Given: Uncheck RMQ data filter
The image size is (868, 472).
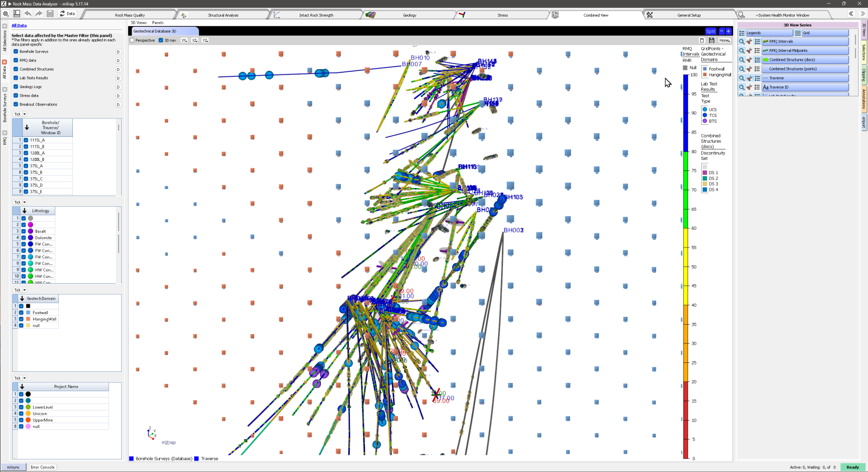Looking at the screenshot, I should pyautogui.click(x=16, y=60).
